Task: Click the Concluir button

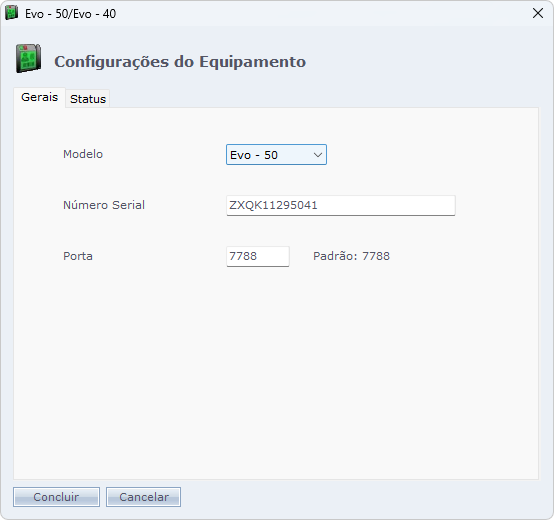Action: coord(57,497)
